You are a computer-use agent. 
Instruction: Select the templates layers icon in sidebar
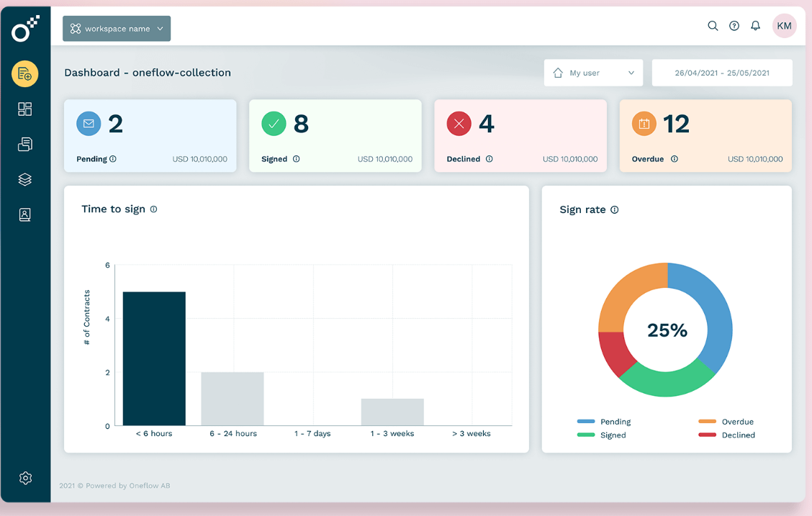coord(25,179)
